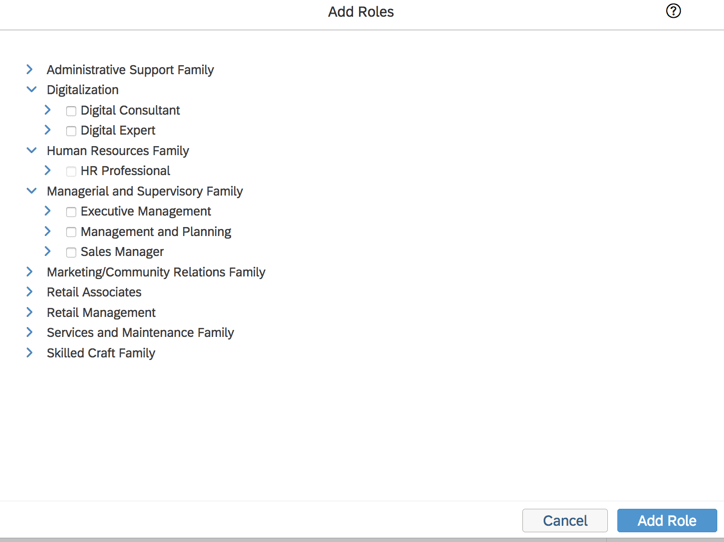Check the Management and Planning checkbox

coord(71,232)
